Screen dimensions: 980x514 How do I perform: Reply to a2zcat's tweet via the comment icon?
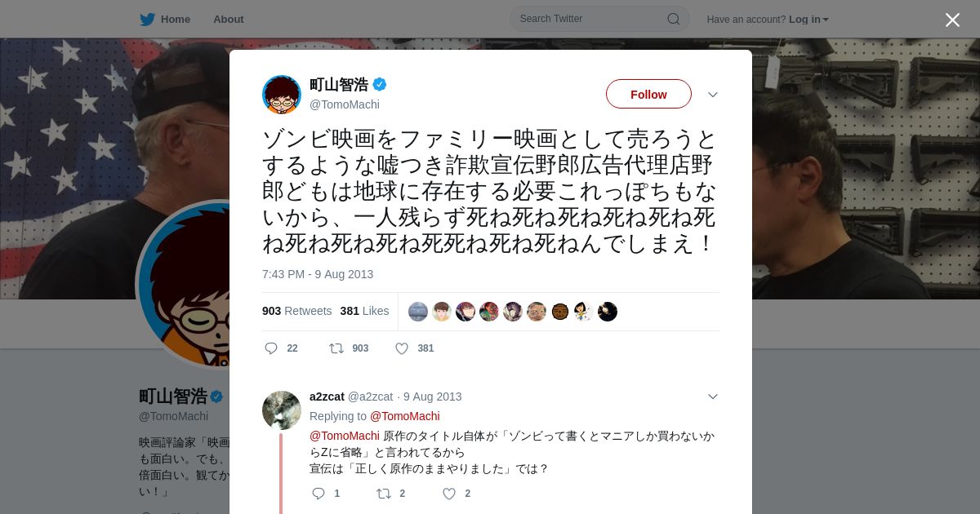click(318, 494)
